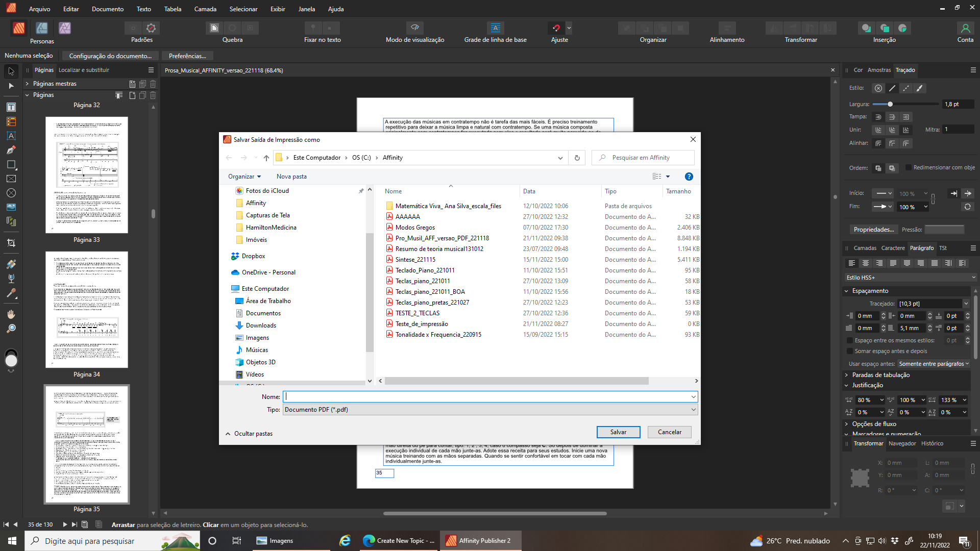Select the Frame Text tool
This screenshot has width=980, height=551.
coord(11,107)
